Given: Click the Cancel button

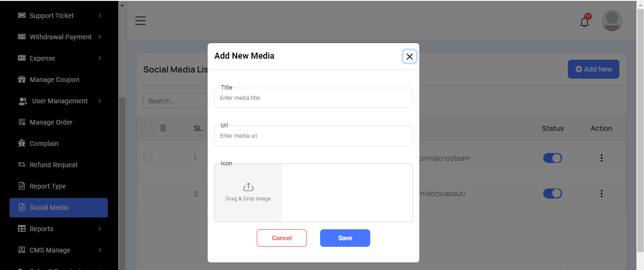Looking at the screenshot, I should click(x=282, y=238).
